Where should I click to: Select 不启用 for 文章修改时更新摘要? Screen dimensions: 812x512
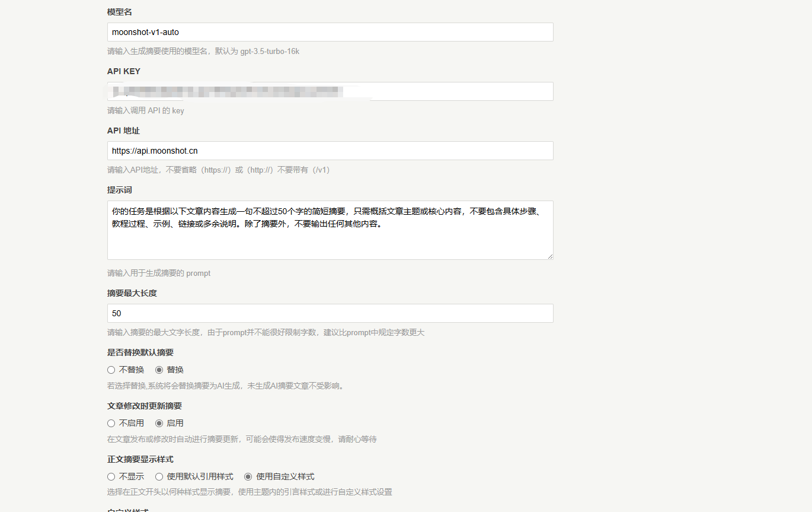click(111, 422)
